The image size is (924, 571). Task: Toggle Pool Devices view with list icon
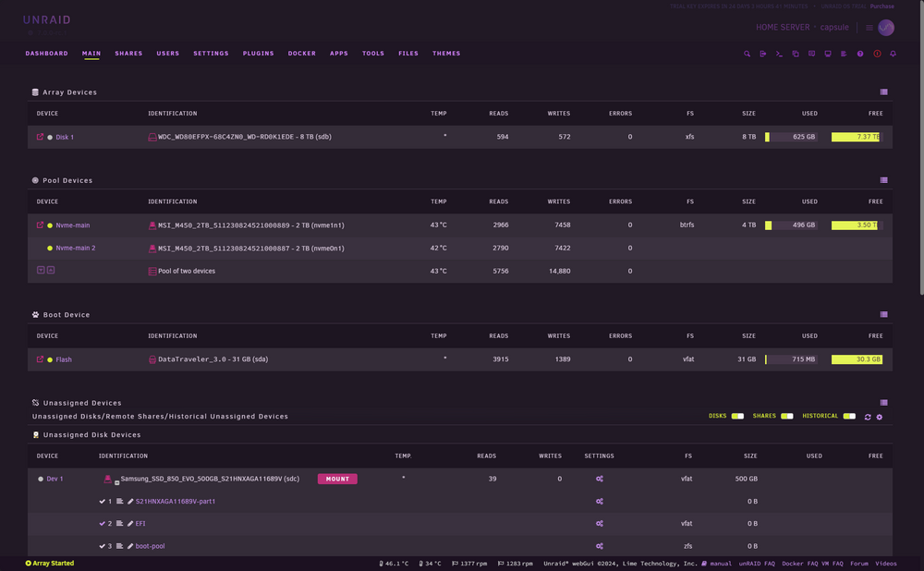[883, 180]
